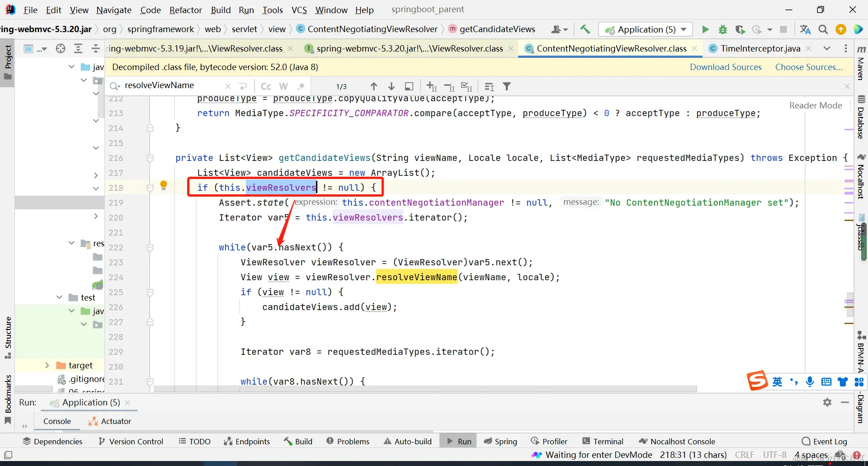Close the search bar
Image resolution: width=868 pixels, height=466 pixels.
pos(847,86)
